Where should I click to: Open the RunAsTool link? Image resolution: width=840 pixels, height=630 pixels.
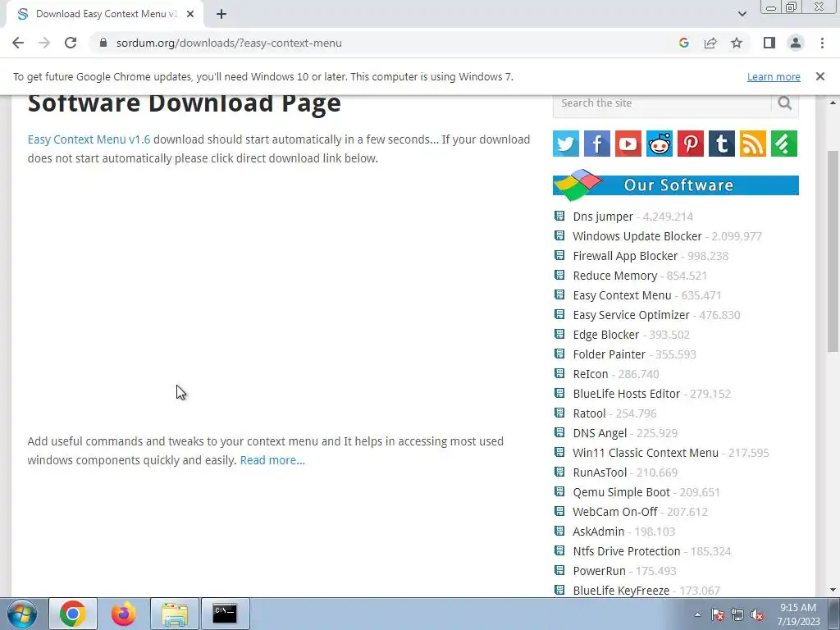tap(600, 472)
